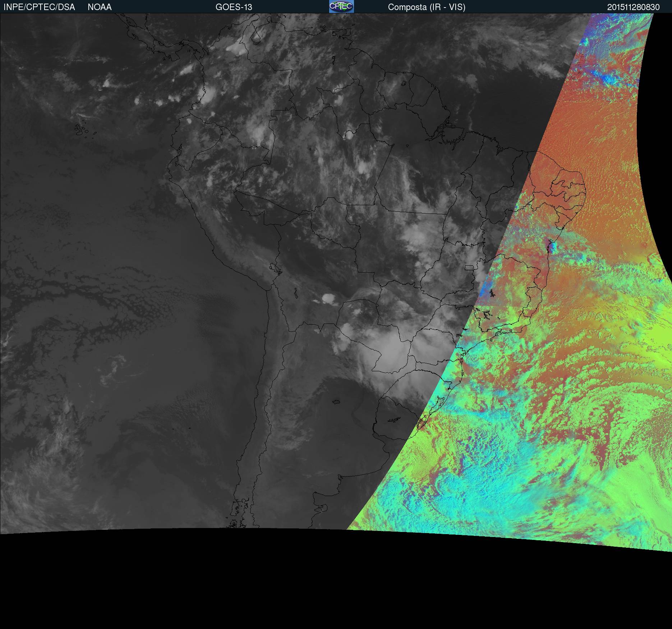Click the 201511280830 timestamp
Screen dimensions: 672x629
[634, 7]
